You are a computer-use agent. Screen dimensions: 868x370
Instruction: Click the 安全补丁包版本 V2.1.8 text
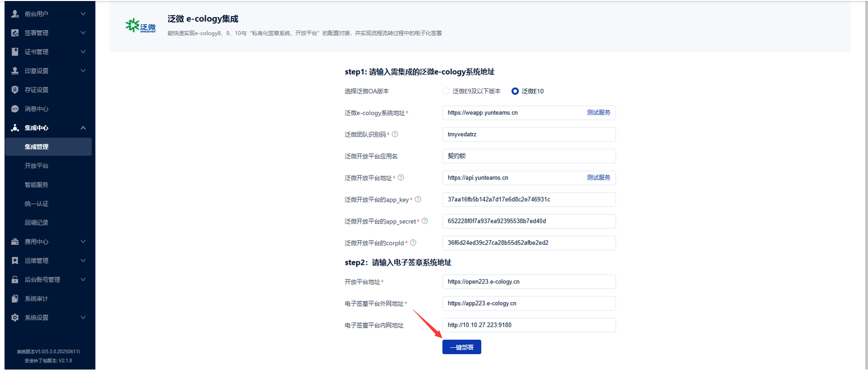(48, 361)
